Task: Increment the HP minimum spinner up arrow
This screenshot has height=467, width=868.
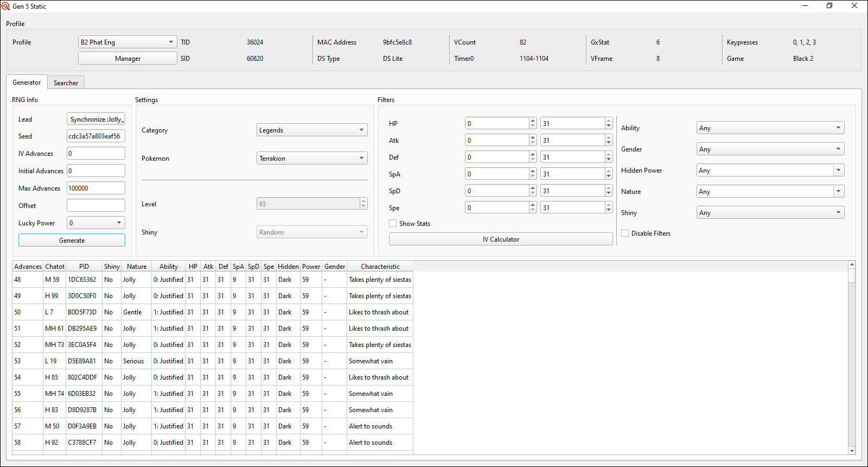Action: (x=533, y=121)
